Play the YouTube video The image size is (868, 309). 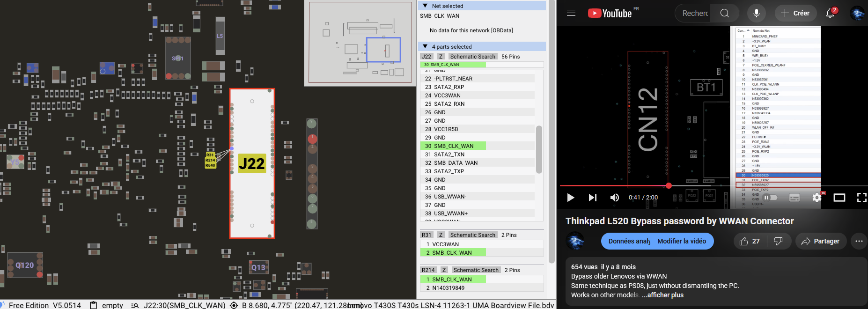point(570,198)
